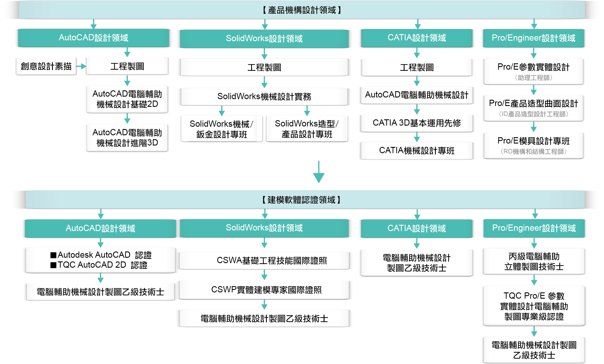604x364 pixels.
Task: Click the 創意設計素描 box
Action: tap(46, 66)
